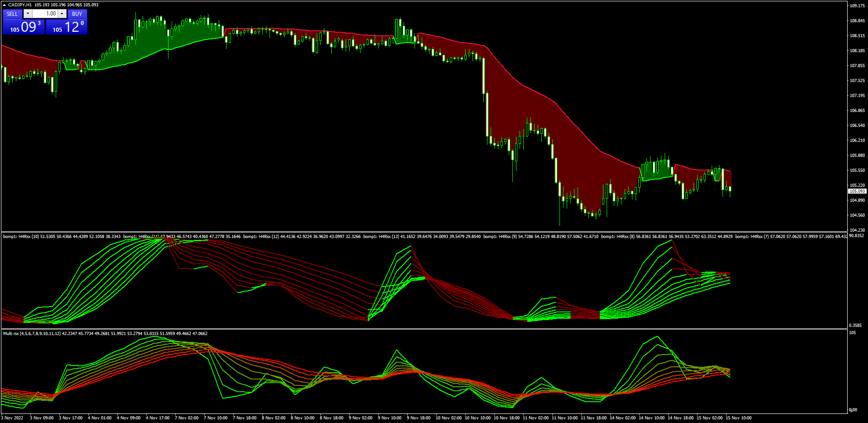This screenshot has width=868, height=423.
Task: Click the 3 Nov 2022 time axis label
Action: point(12,418)
